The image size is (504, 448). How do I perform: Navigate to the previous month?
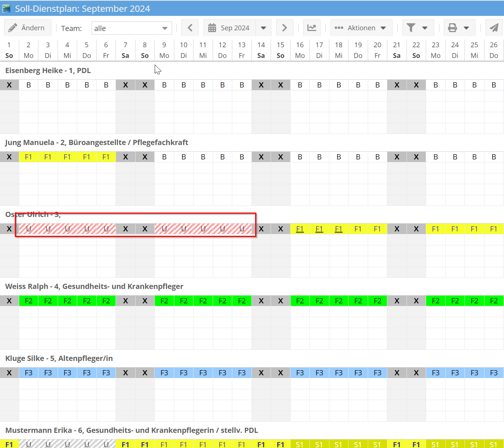pos(190,27)
